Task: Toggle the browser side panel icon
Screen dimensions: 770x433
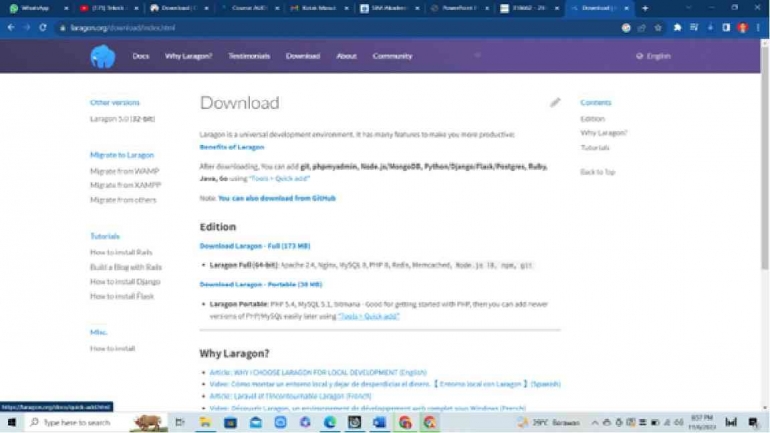Action: tap(726, 27)
